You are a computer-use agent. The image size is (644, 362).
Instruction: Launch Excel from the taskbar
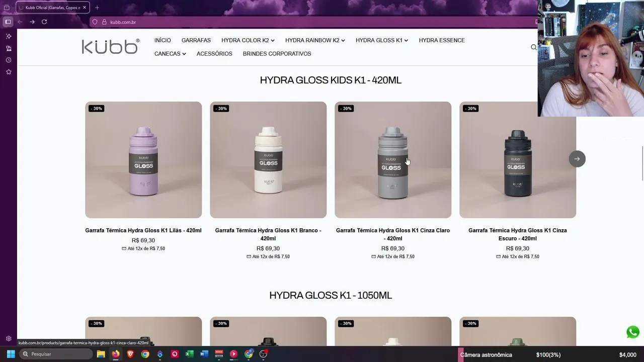tap(189, 354)
